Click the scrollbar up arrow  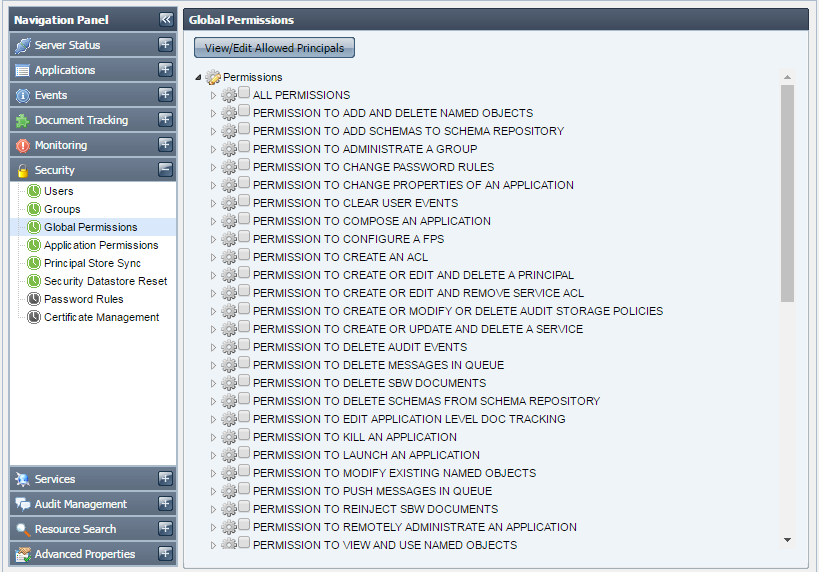pyautogui.click(x=788, y=77)
